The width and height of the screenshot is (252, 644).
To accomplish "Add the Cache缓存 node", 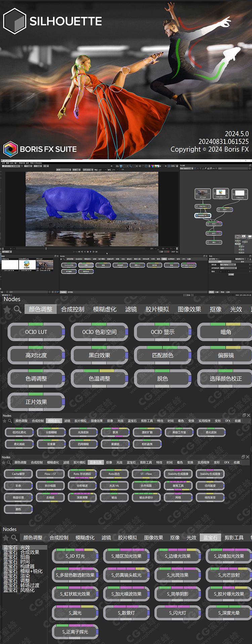I will coord(18,474).
